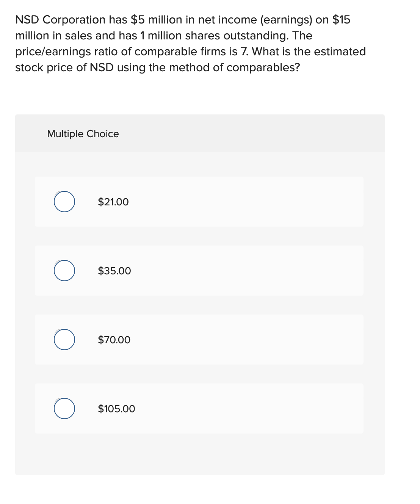
Task: Click the "$35.00" answer label text
Action: pos(114,271)
